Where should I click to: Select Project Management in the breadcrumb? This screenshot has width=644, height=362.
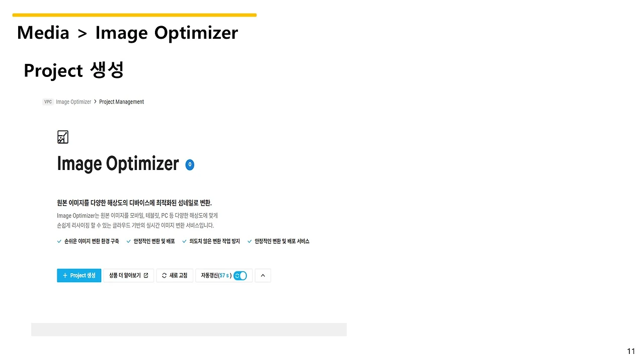(121, 102)
